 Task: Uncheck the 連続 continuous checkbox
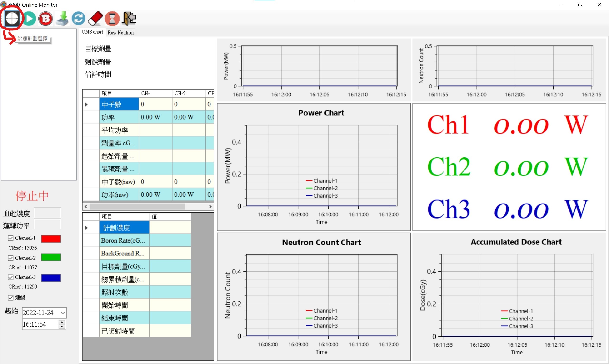(10, 298)
